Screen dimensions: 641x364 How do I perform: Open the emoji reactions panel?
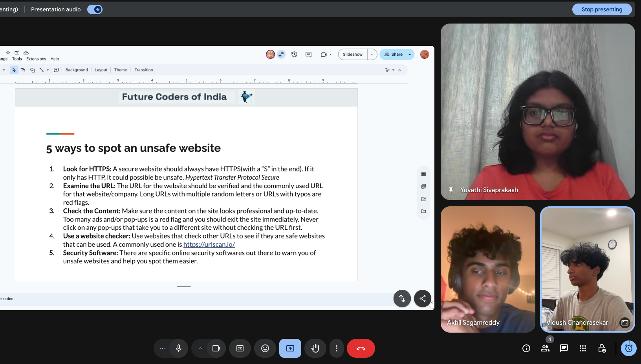tap(265, 348)
